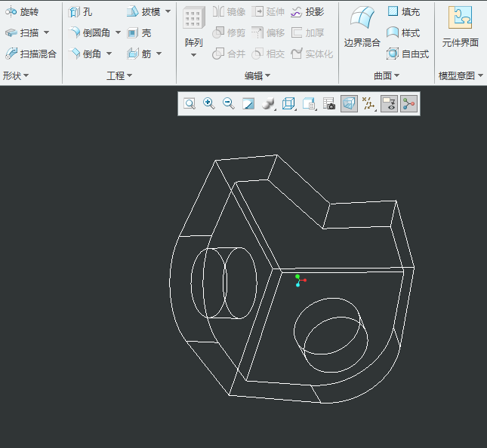Click the Repaint screen icon
Image resolution: width=487 pixels, height=448 pixels.
pos(248,103)
